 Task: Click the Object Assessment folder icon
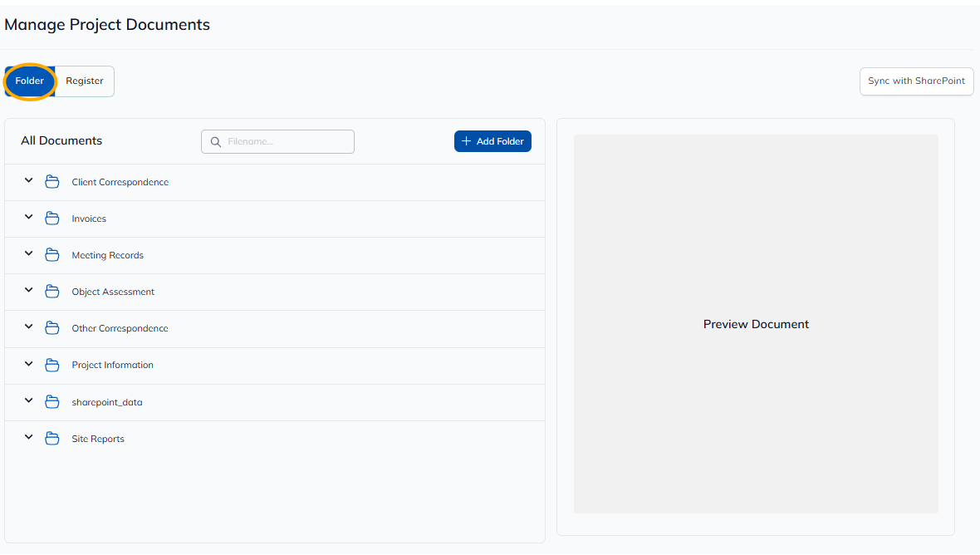[x=52, y=292]
